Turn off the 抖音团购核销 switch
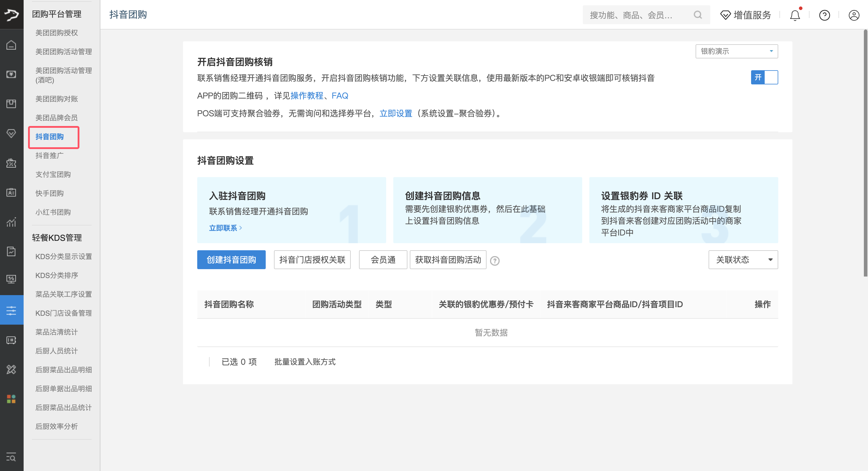Screen dimensions: 868x471 (765, 77)
